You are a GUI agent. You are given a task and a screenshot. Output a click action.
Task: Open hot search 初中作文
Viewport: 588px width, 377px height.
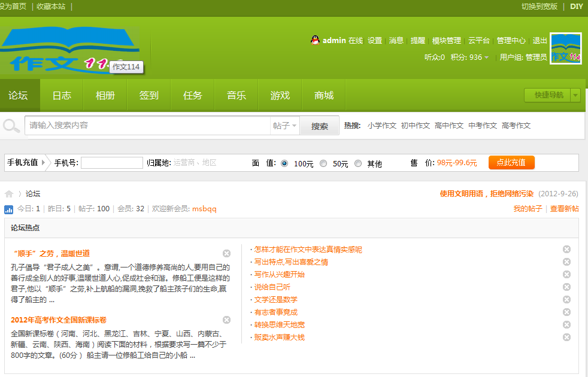(x=415, y=126)
